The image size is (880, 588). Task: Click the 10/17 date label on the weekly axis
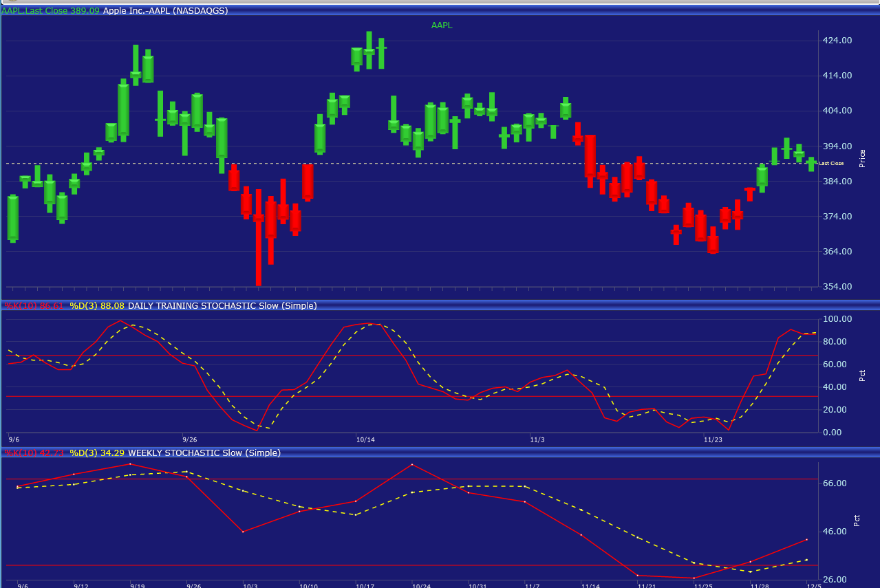pos(365,585)
